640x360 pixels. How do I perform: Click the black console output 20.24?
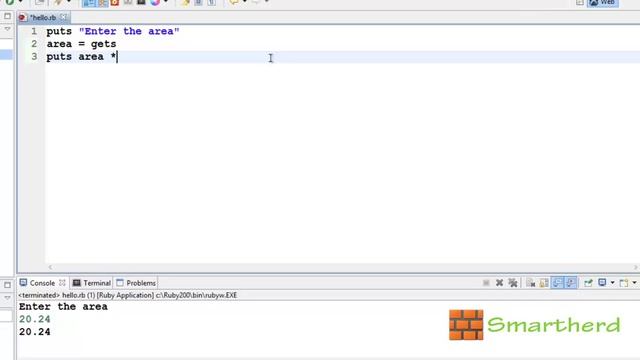[35, 332]
